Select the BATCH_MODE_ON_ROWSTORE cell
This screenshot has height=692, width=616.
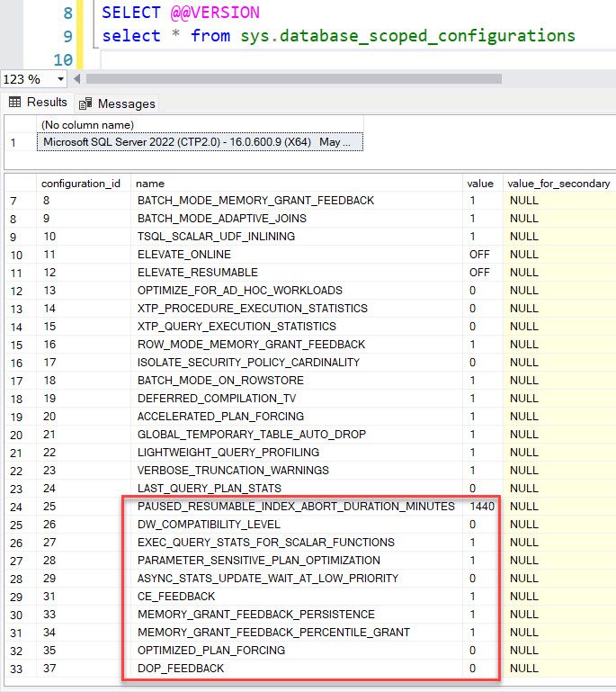pos(297,381)
